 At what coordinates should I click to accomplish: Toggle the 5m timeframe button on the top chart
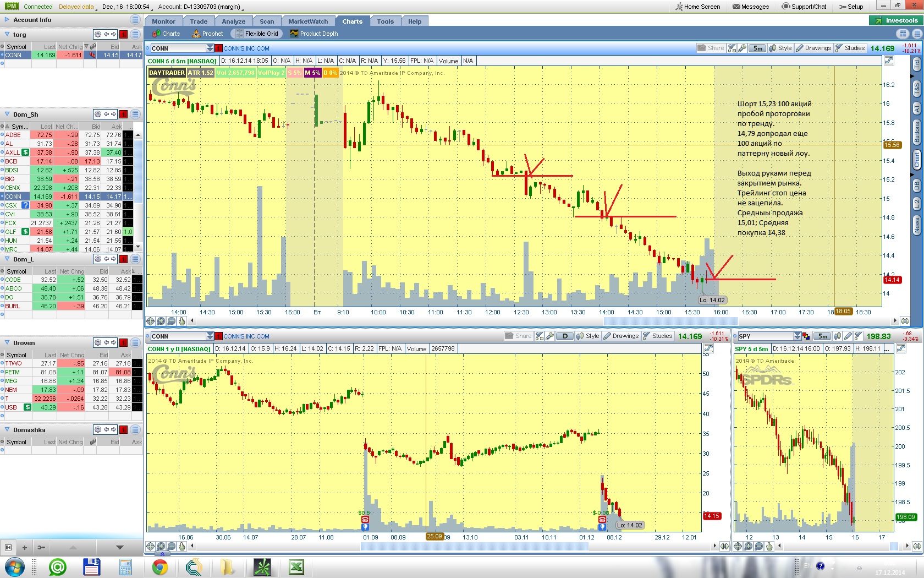coord(757,48)
